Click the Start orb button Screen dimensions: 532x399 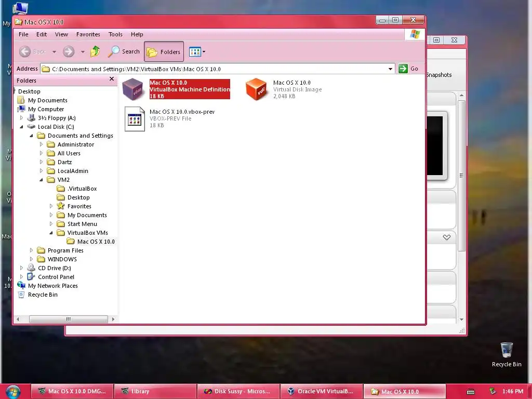point(13,392)
